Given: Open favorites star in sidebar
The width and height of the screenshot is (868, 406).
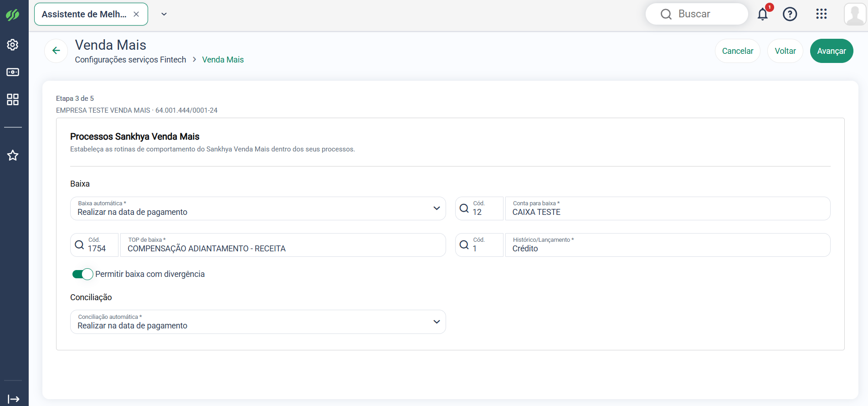Looking at the screenshot, I should point(13,155).
